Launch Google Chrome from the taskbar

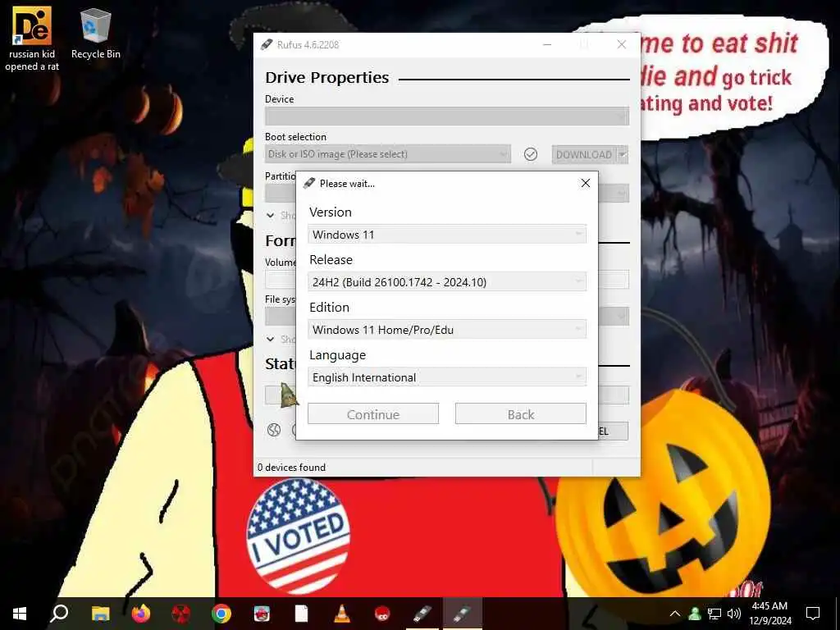click(x=221, y=614)
